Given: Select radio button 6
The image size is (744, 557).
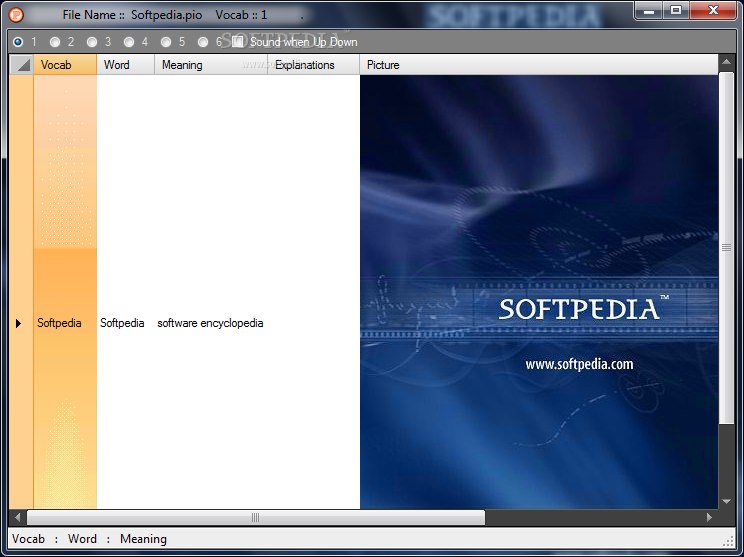Looking at the screenshot, I should point(203,42).
